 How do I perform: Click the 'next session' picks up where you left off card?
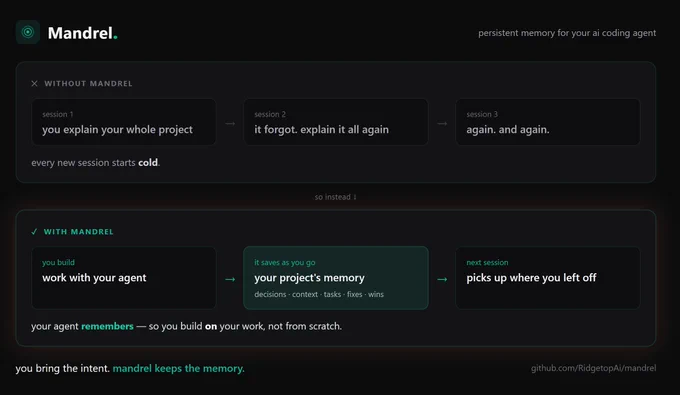548,278
